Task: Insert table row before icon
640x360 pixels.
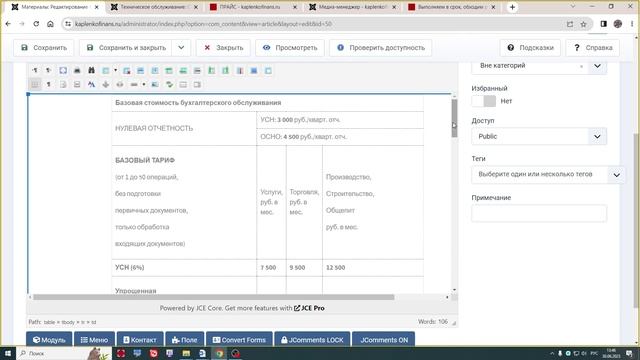Action: click(169, 71)
